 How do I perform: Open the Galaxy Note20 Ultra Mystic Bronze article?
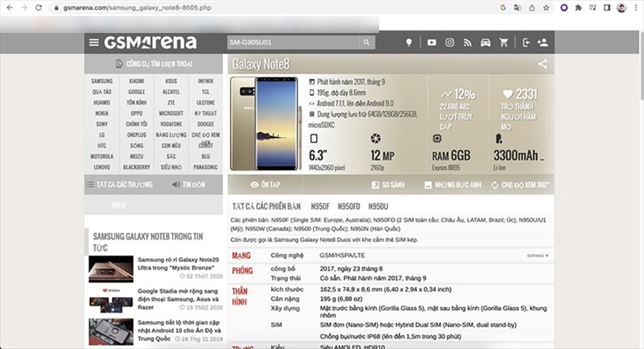[178, 264]
